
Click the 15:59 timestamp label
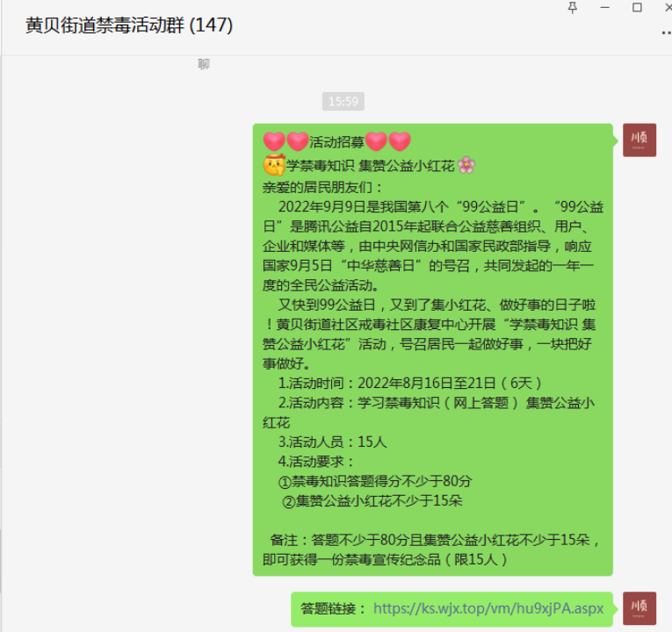(343, 102)
